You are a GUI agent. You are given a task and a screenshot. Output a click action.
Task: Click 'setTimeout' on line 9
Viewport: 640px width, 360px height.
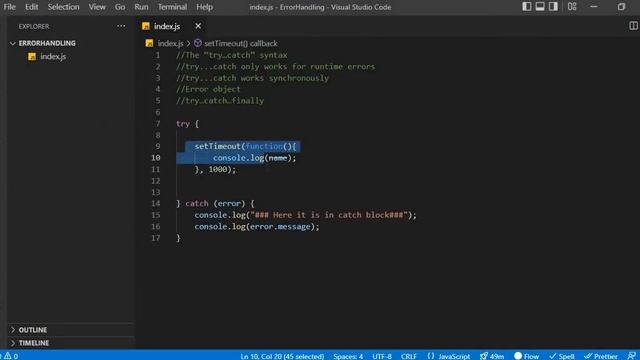[x=218, y=146]
